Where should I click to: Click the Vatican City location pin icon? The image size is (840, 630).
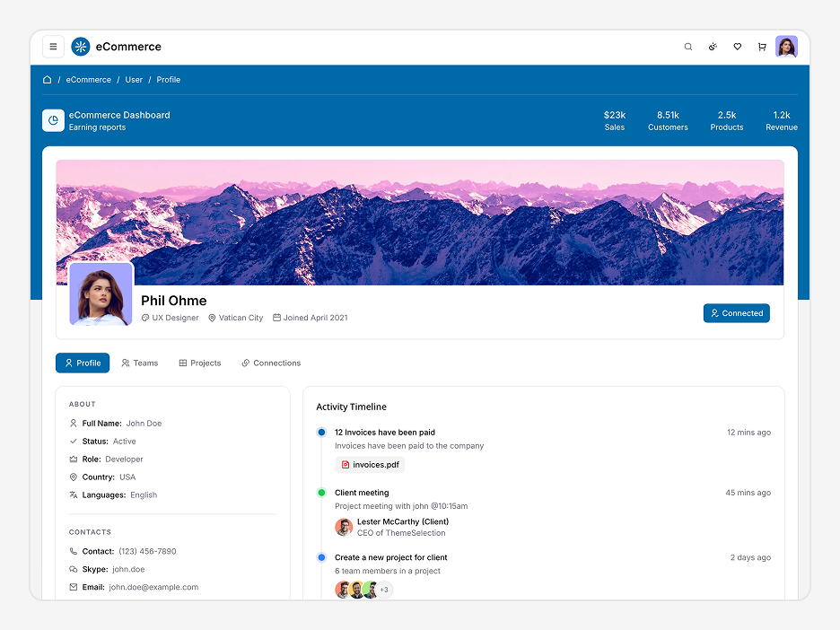(212, 318)
